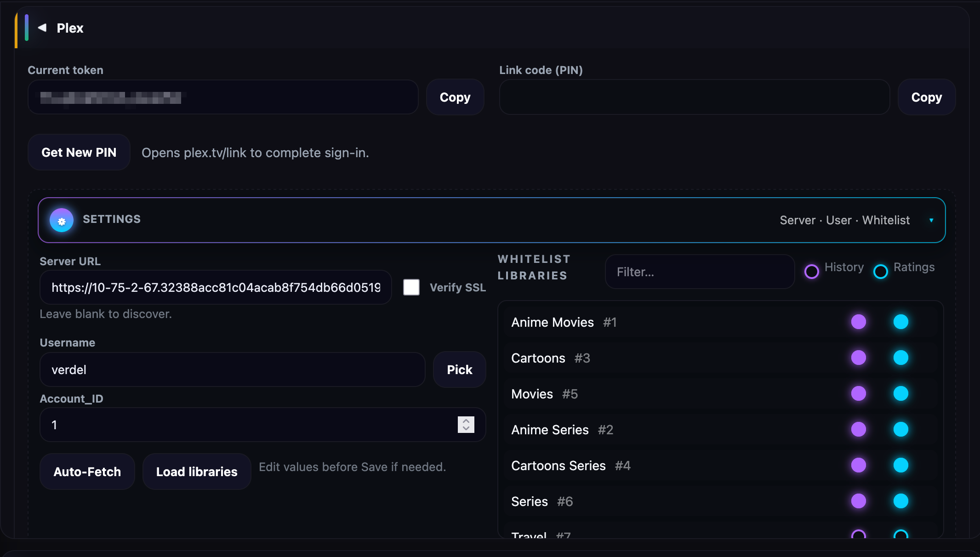
Task: Copy the current token
Action: 455,97
